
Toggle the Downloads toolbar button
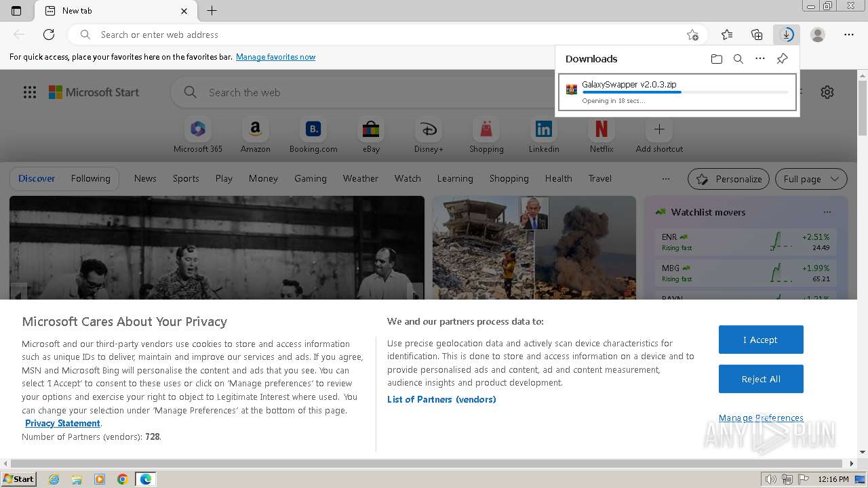pyautogui.click(x=787, y=35)
